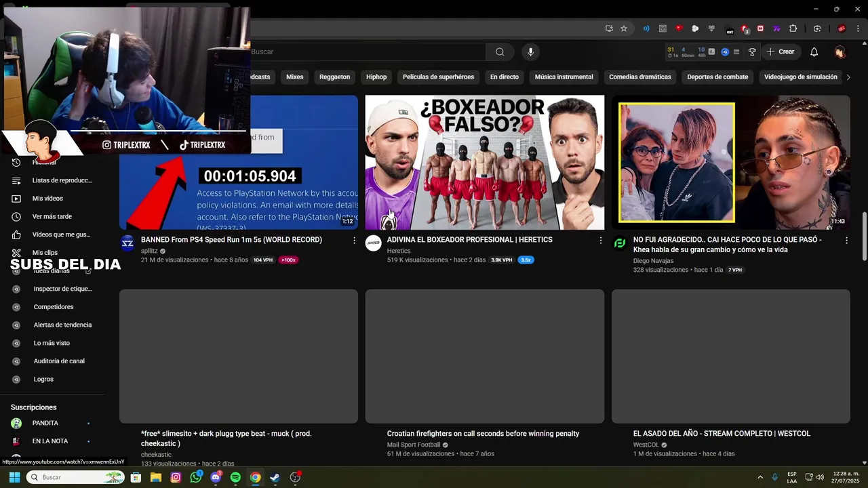Click Windows taskbar Buscar search box
The height and width of the screenshot is (488, 868).
click(76, 477)
